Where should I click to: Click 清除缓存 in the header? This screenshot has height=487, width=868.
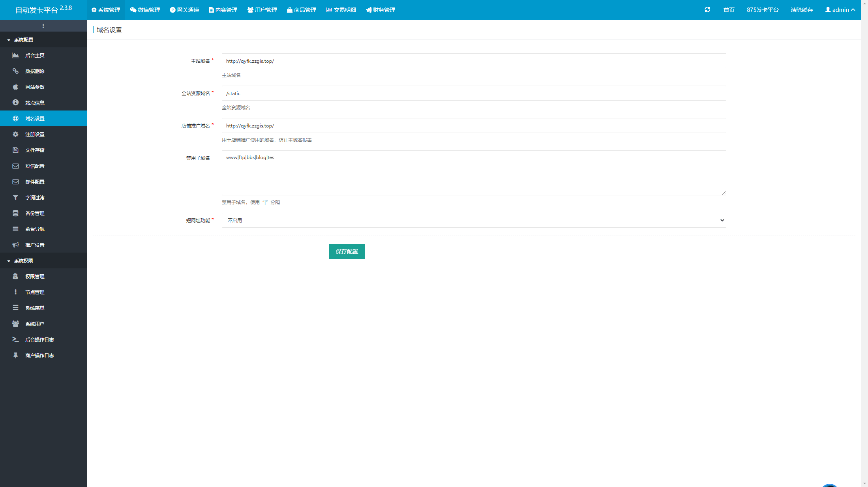pyautogui.click(x=802, y=9)
